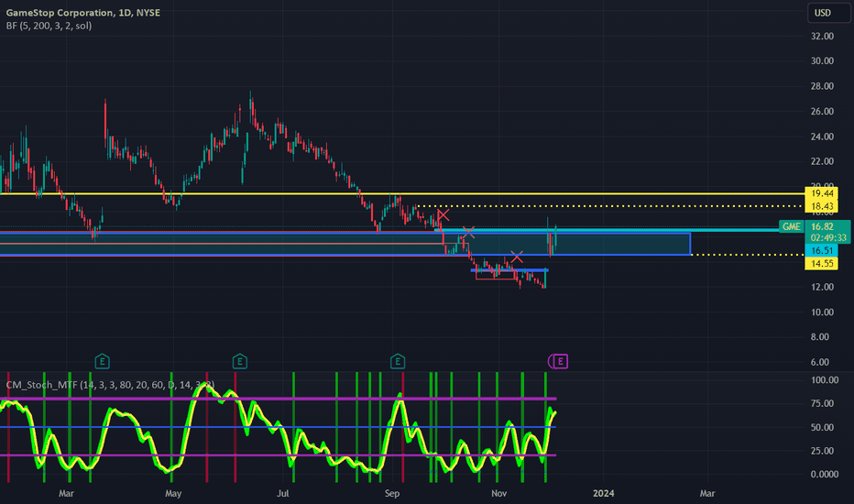
Task: Select the small red rectangle near 13.00
Action: [x=496, y=275]
